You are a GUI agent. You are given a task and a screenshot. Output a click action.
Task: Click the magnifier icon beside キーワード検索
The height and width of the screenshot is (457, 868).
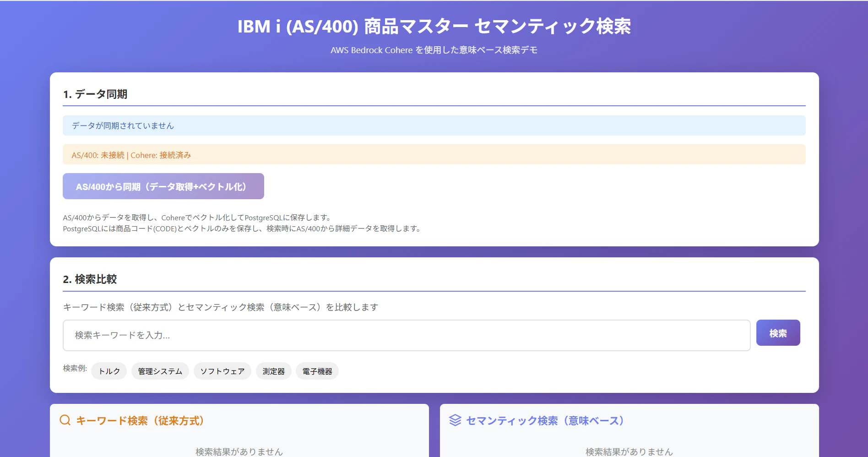[x=65, y=420]
